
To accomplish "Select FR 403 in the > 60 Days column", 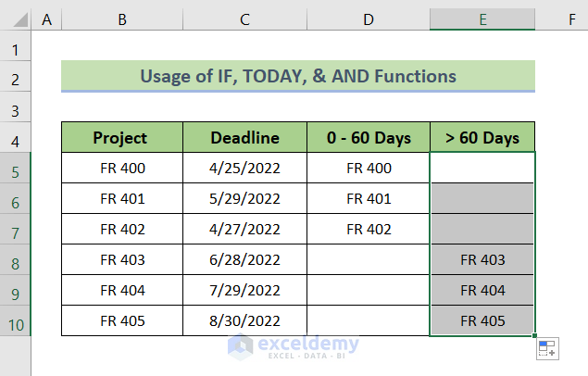I will pyautogui.click(x=482, y=260).
